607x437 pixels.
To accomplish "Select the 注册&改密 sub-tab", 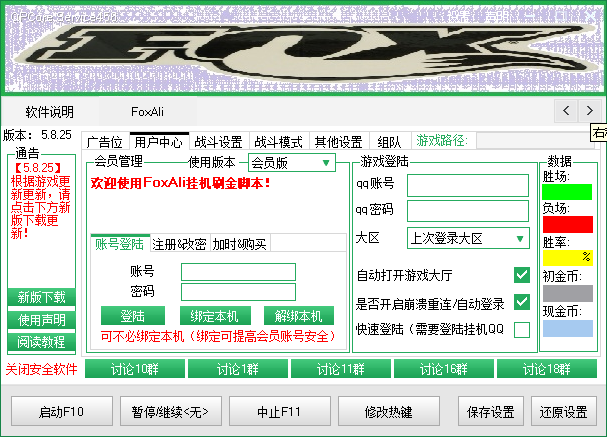I will pyautogui.click(x=180, y=244).
